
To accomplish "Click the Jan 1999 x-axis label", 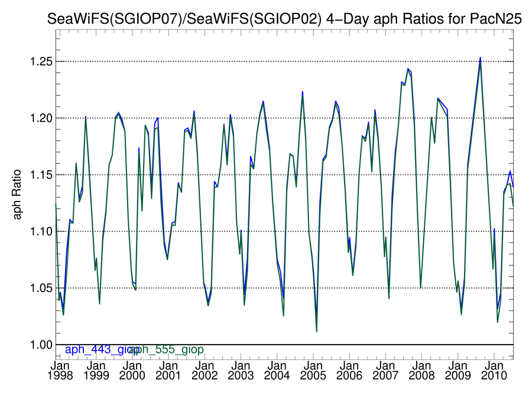I will [96, 371].
